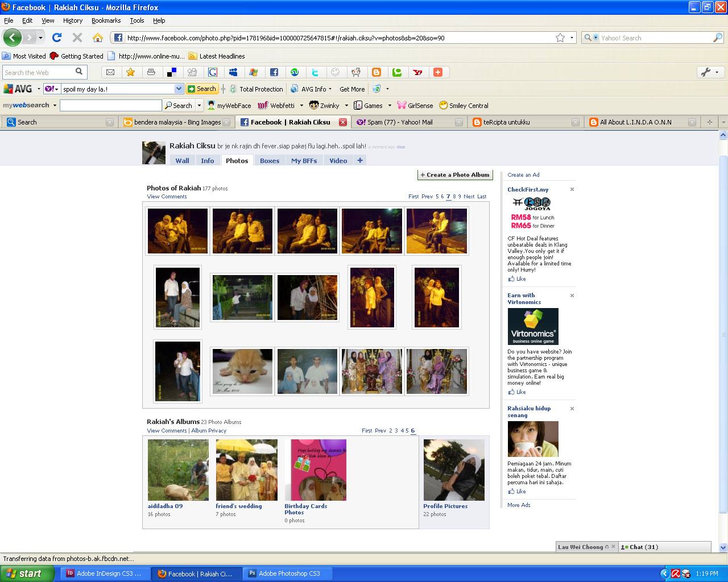This screenshot has height=582, width=728.
Task: Click the Album Privacy link
Action: 209,431
